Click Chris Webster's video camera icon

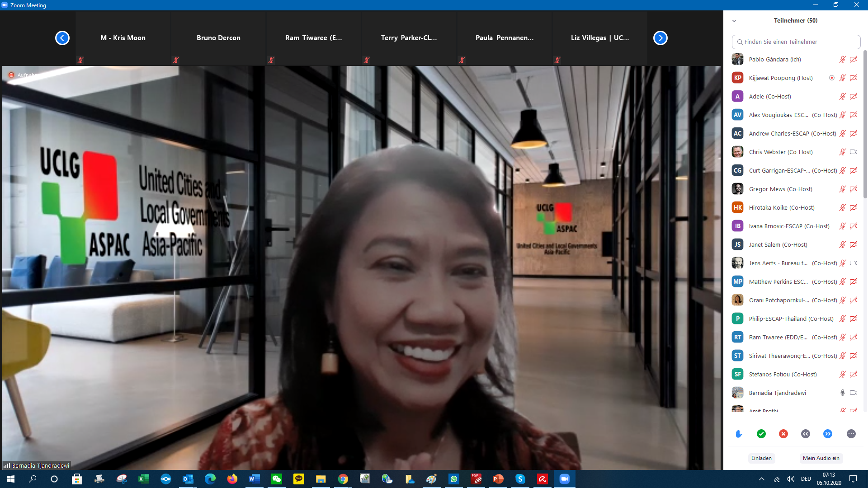[854, 152]
